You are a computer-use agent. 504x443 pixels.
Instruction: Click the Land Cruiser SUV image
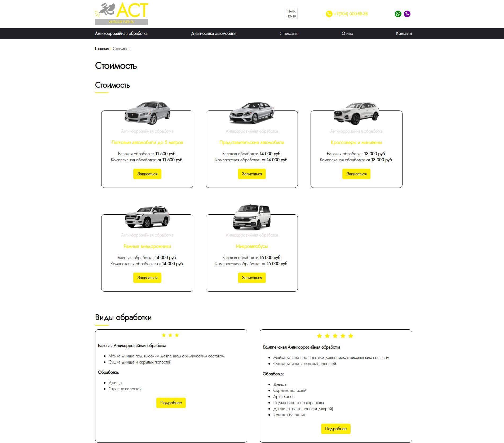147,217
